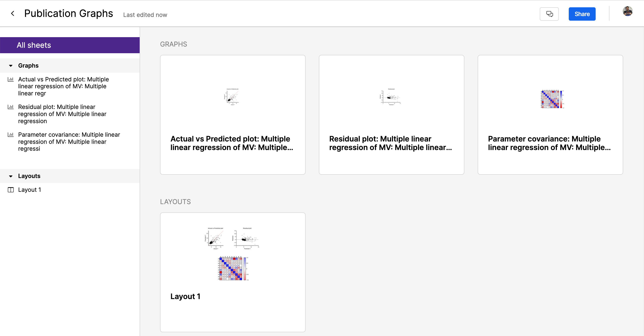Click the back arrow beside Publication Graphs

(13, 13)
